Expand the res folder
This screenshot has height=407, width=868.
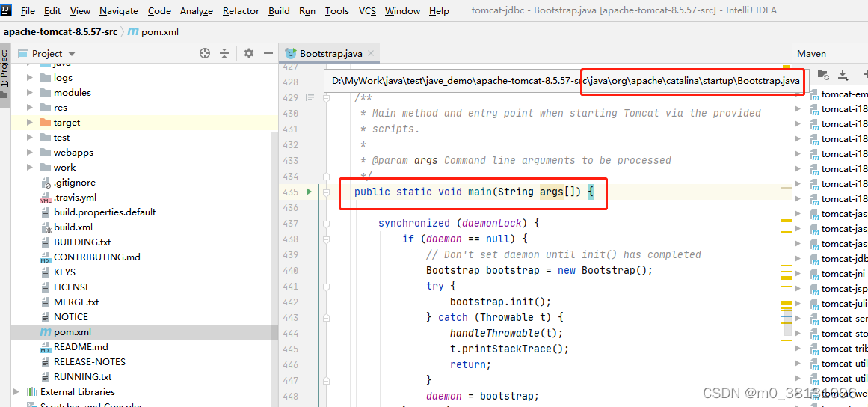click(30, 108)
